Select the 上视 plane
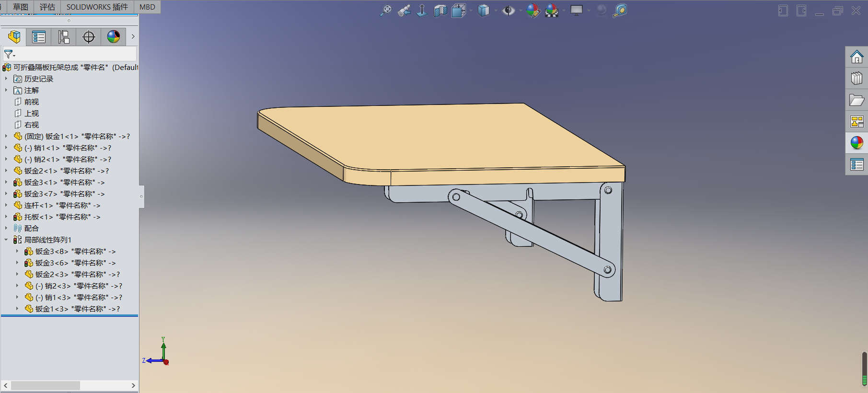The height and width of the screenshot is (393, 868). (26, 113)
